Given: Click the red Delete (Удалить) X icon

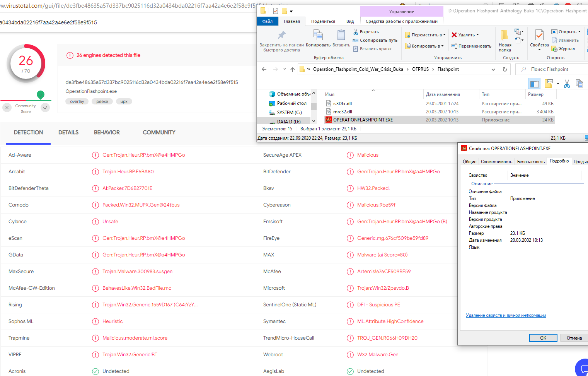Looking at the screenshot, I should tap(454, 35).
